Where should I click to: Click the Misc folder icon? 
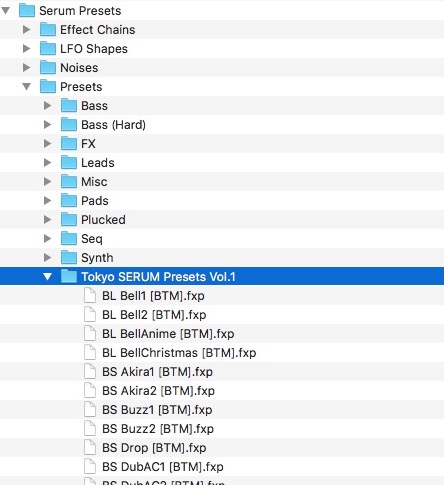(69, 181)
